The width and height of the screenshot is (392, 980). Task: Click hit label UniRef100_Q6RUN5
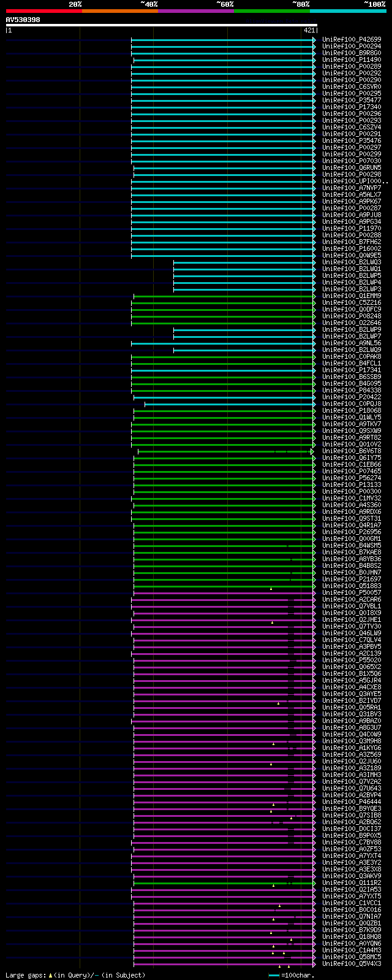pos(352,167)
